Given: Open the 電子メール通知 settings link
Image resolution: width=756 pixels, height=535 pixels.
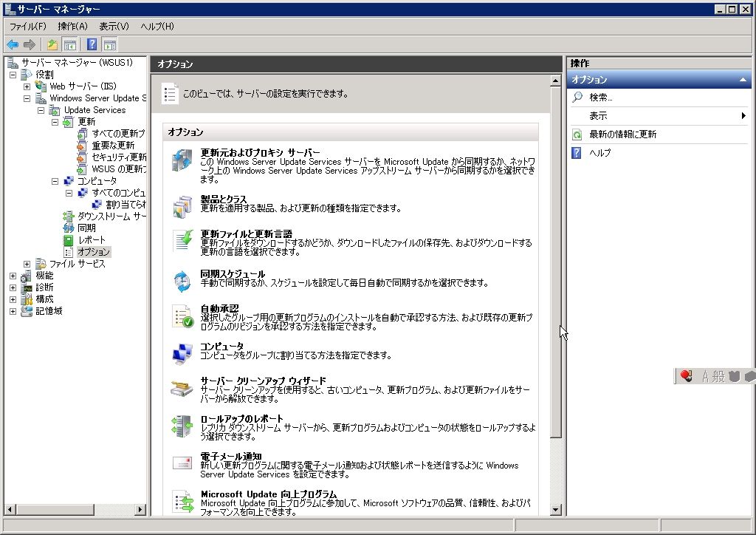Looking at the screenshot, I should tap(231, 456).
